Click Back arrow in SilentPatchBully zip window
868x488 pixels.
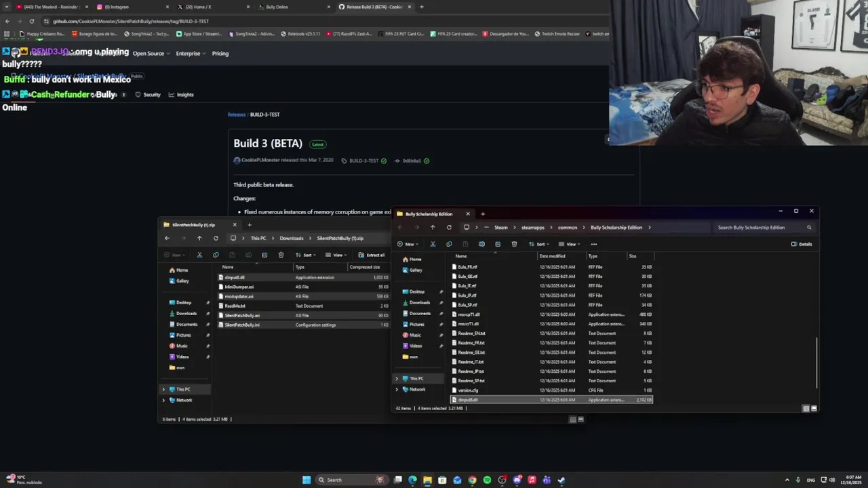click(x=167, y=238)
